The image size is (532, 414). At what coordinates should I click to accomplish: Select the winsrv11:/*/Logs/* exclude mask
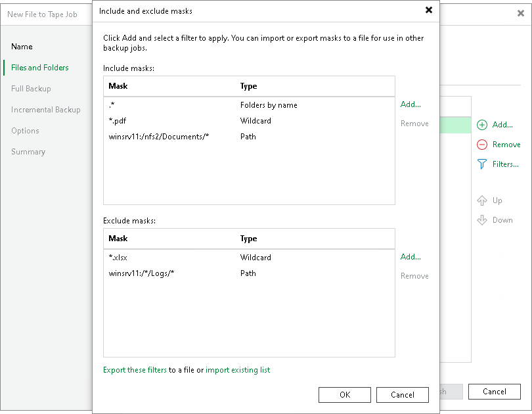(x=249, y=273)
